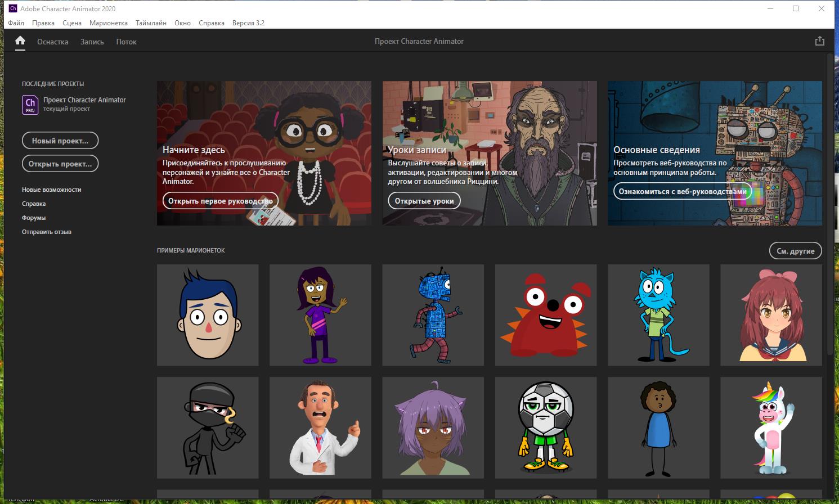Click the Новый проект button
Screen dimensions: 839x504
point(60,141)
